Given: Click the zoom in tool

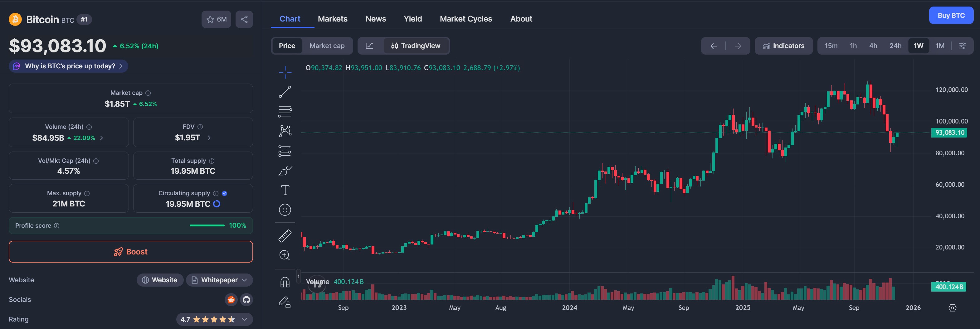Looking at the screenshot, I should (x=285, y=255).
